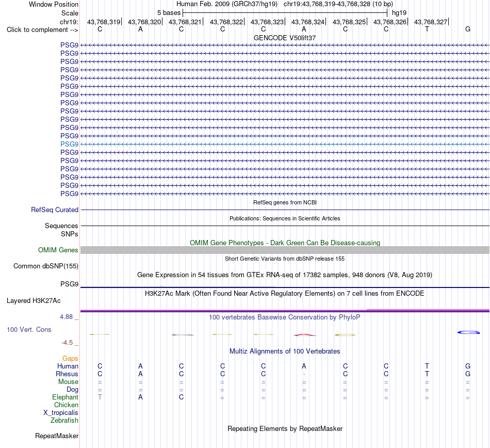
Task: Click the Mouse species label
Action: 68,382
